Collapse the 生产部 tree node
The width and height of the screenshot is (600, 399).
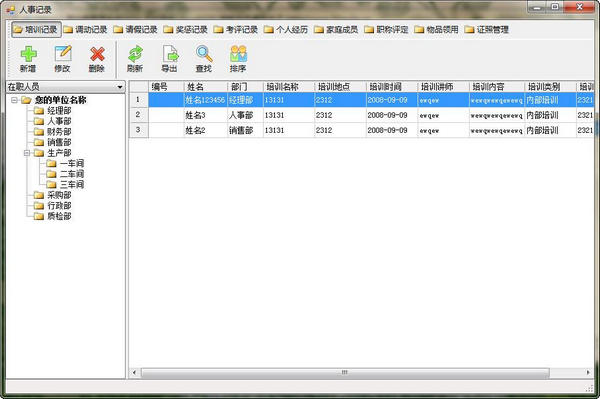[27, 153]
